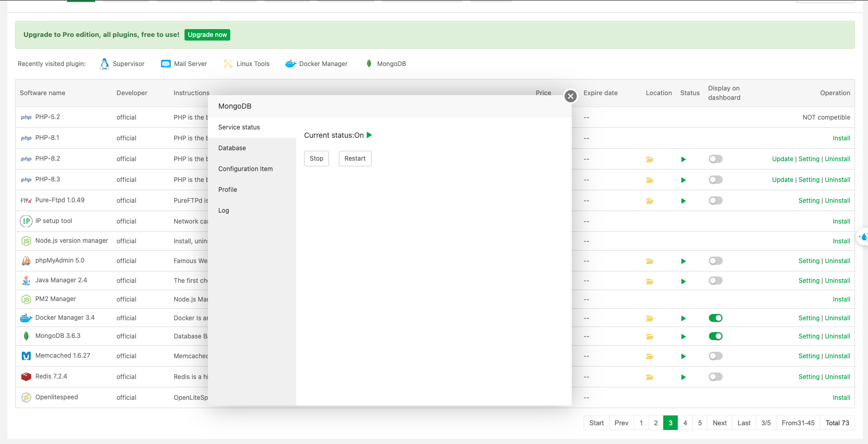Click the Java Manager status play icon
This screenshot has height=444, width=868.
click(683, 281)
